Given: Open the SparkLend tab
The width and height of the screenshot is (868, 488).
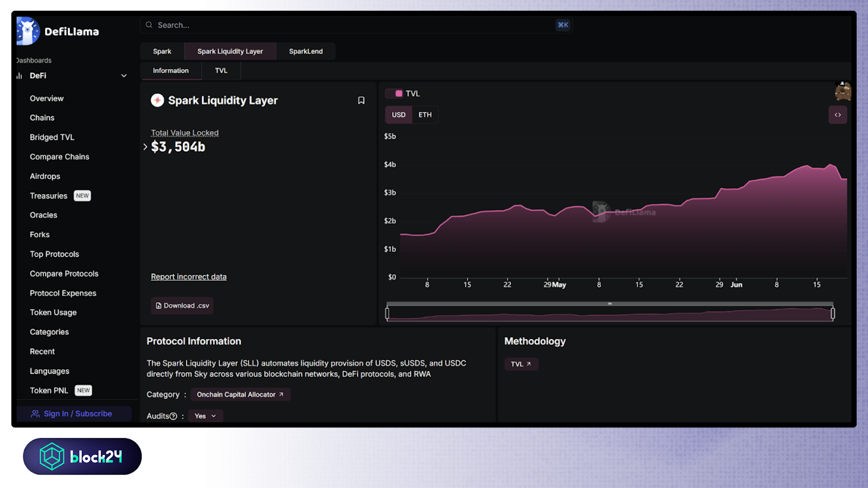Looking at the screenshot, I should click(x=306, y=52).
